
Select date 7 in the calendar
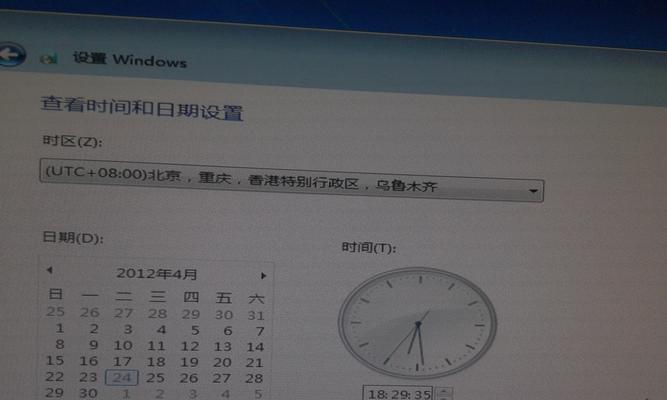click(x=260, y=331)
